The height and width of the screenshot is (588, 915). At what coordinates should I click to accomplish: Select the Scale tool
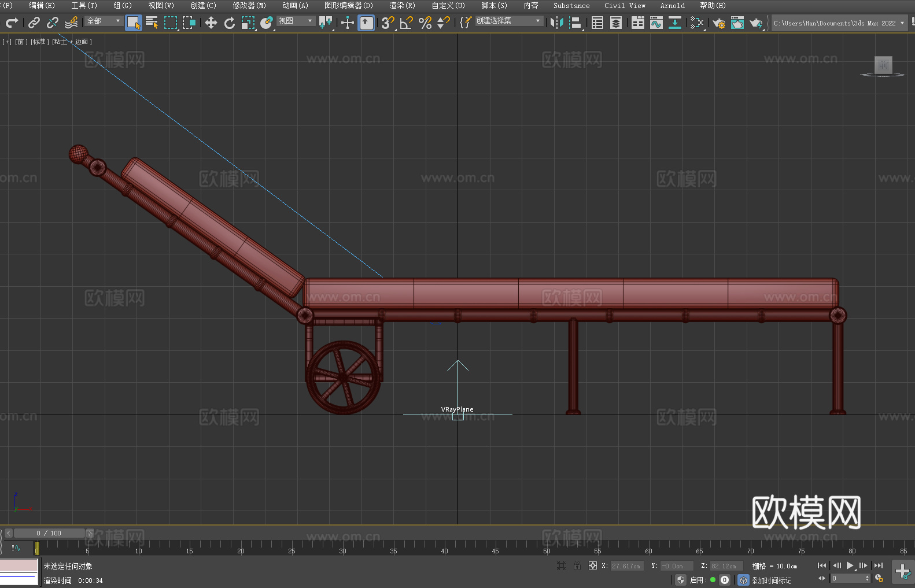248,23
